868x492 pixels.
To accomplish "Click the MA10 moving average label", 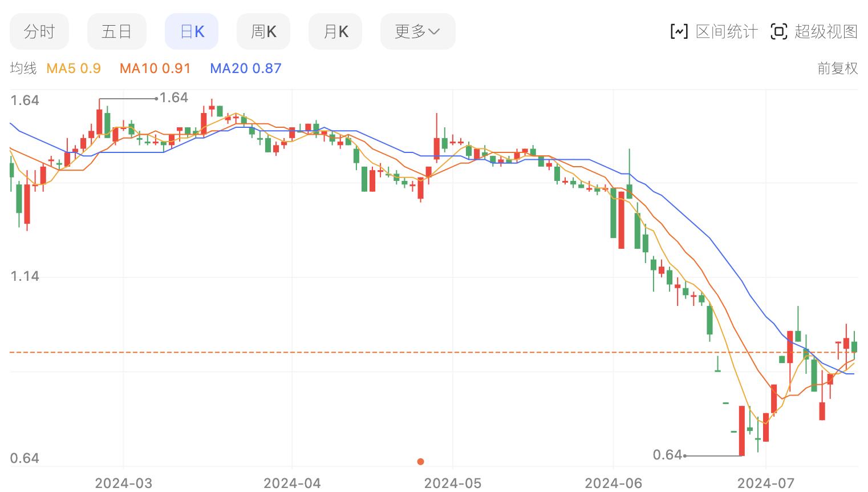I will click(x=155, y=68).
